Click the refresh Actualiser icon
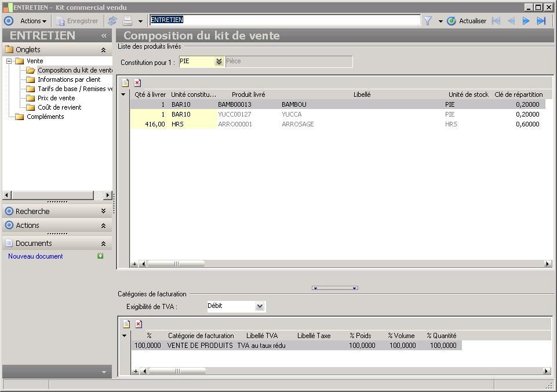This screenshot has width=557, height=392. point(452,21)
